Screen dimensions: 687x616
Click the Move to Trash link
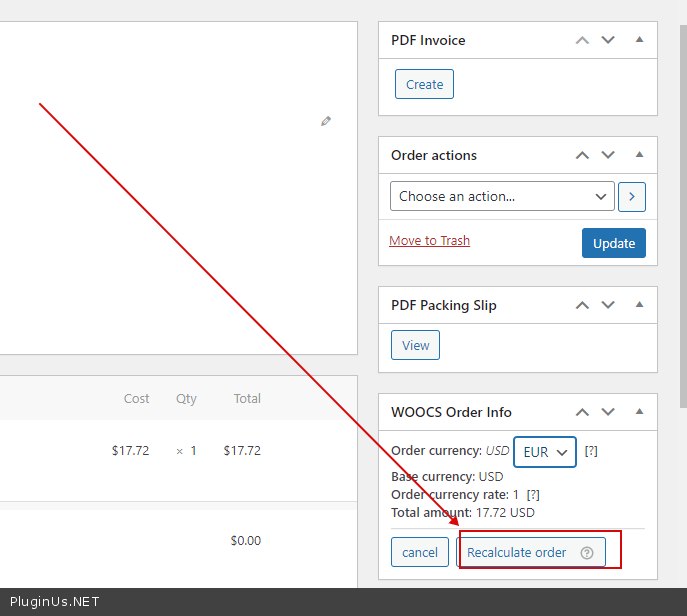(429, 241)
